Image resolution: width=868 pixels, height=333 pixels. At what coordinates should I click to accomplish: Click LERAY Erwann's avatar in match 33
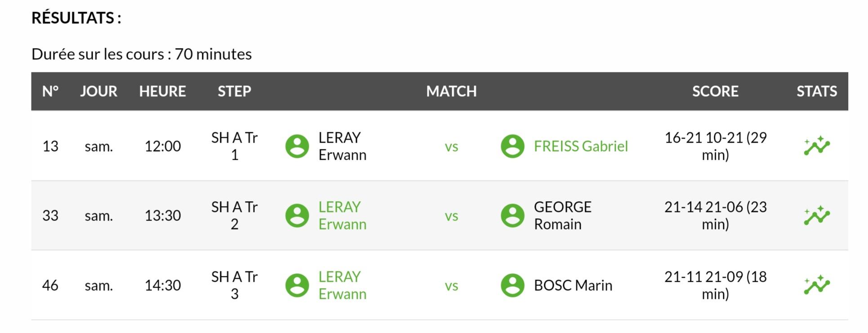[297, 216]
